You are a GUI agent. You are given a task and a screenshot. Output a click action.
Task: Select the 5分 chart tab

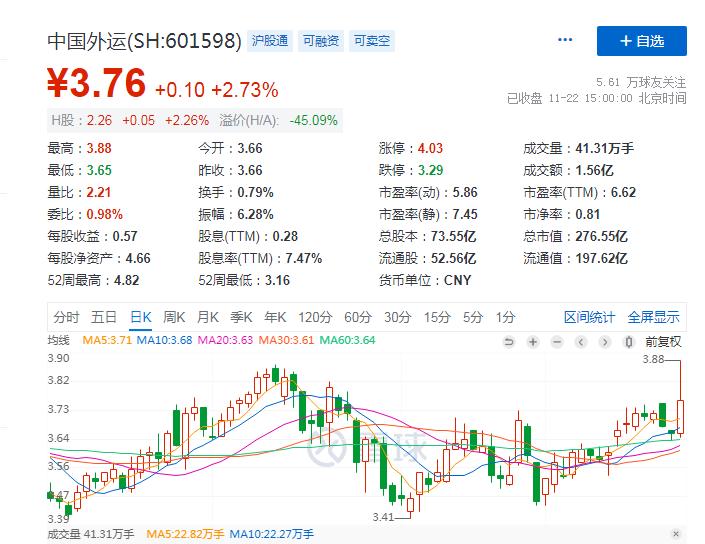(x=473, y=317)
